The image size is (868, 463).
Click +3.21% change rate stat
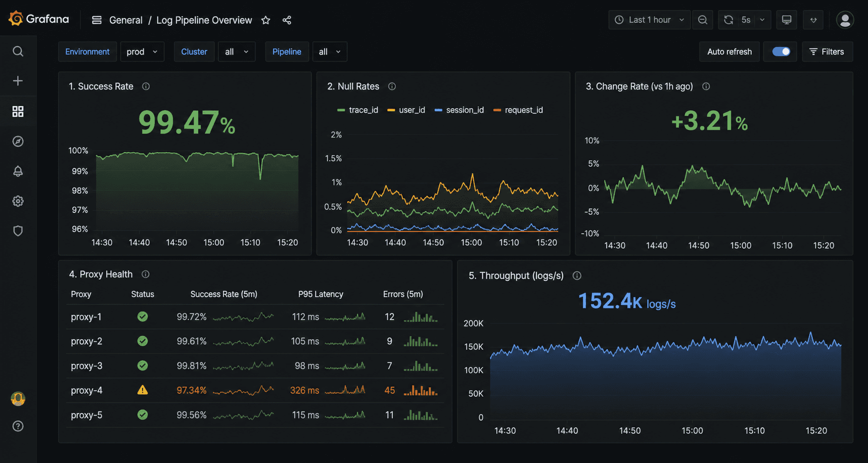click(x=709, y=121)
